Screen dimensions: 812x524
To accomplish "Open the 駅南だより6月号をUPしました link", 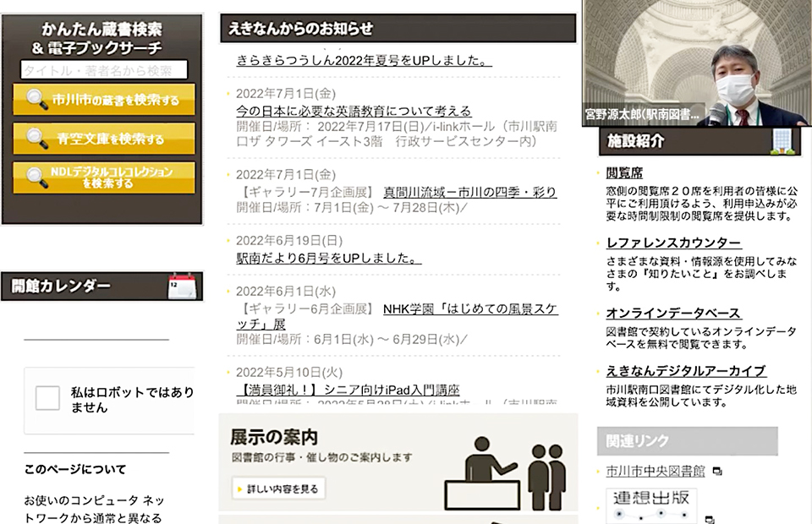I will (328, 258).
